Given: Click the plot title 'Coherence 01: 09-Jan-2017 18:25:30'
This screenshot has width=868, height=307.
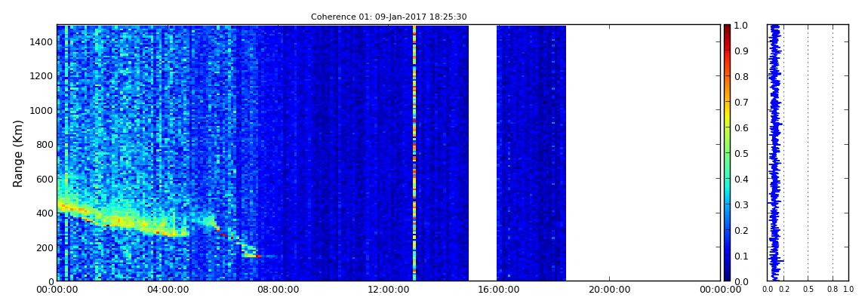Looking at the screenshot, I should pos(389,17).
